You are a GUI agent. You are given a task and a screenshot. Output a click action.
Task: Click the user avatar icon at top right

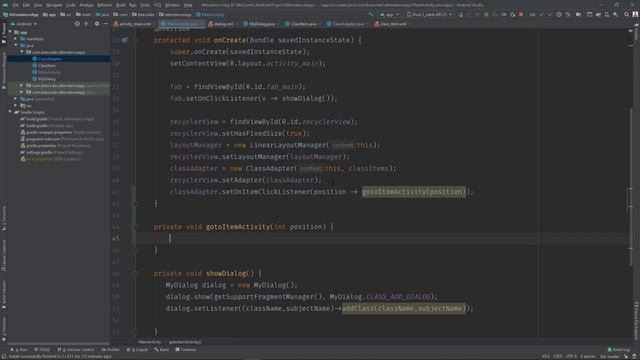coord(635,14)
